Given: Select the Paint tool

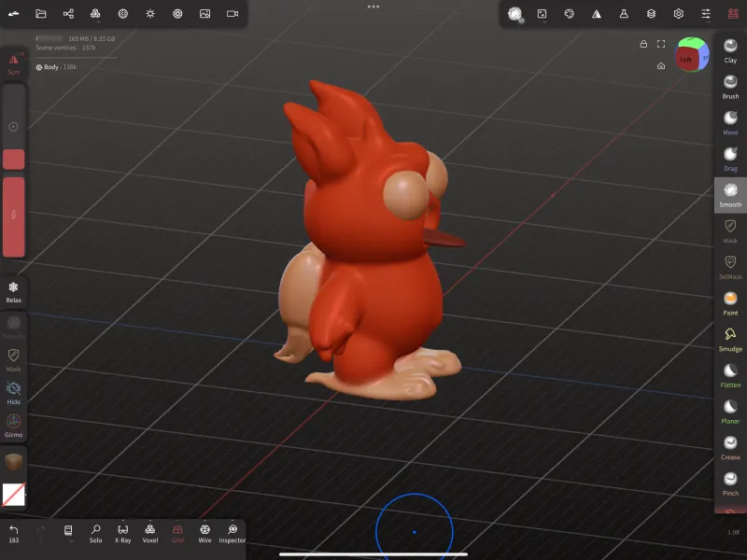Looking at the screenshot, I should (730, 304).
